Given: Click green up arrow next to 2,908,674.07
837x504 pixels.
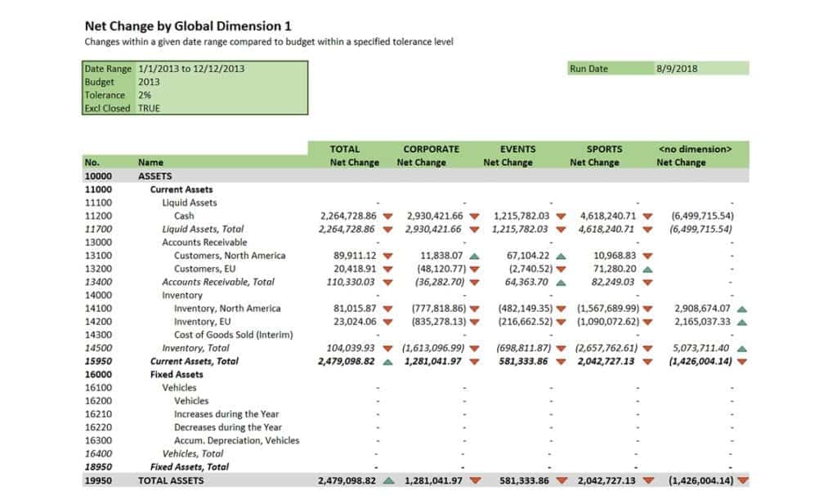Looking at the screenshot, I should click(x=741, y=309).
